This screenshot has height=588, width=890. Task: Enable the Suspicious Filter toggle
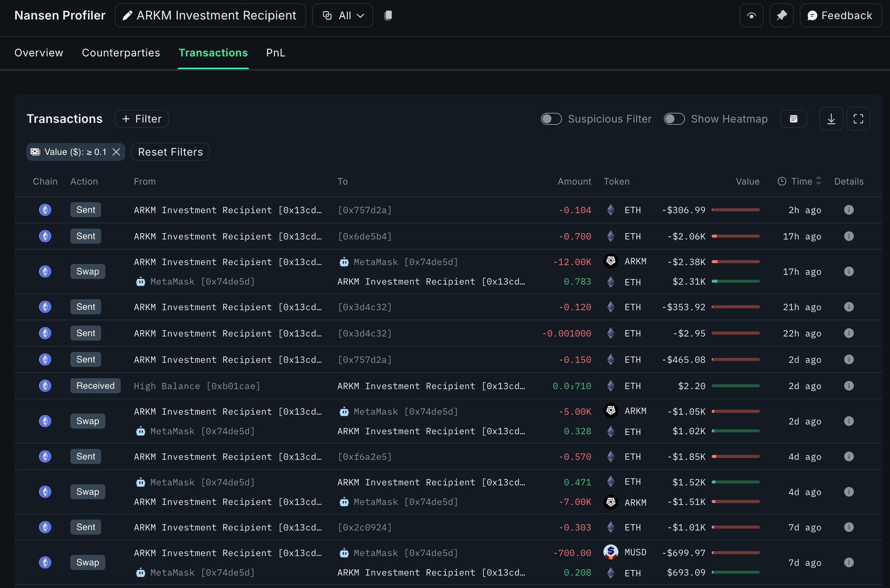click(551, 119)
